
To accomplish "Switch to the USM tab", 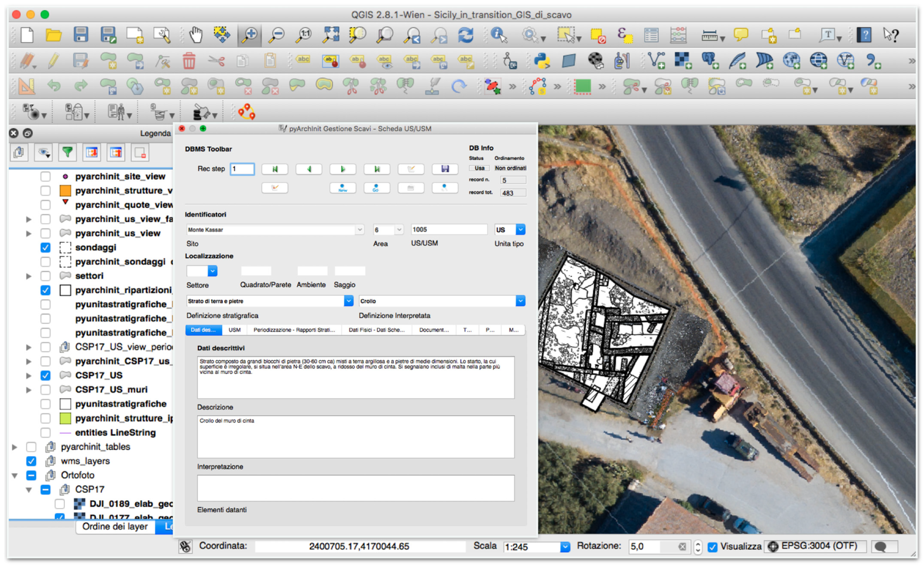I will 234,330.
